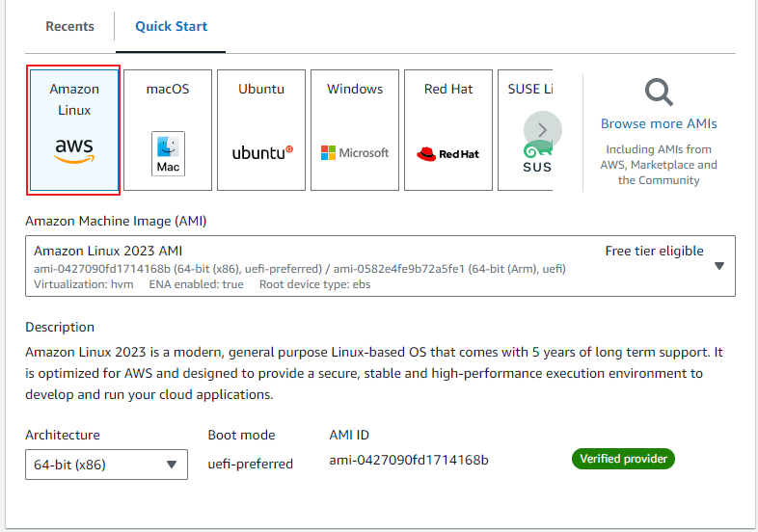Screen dimensions: 758x532
Task: Click the Boot mode label
Action: (x=241, y=435)
